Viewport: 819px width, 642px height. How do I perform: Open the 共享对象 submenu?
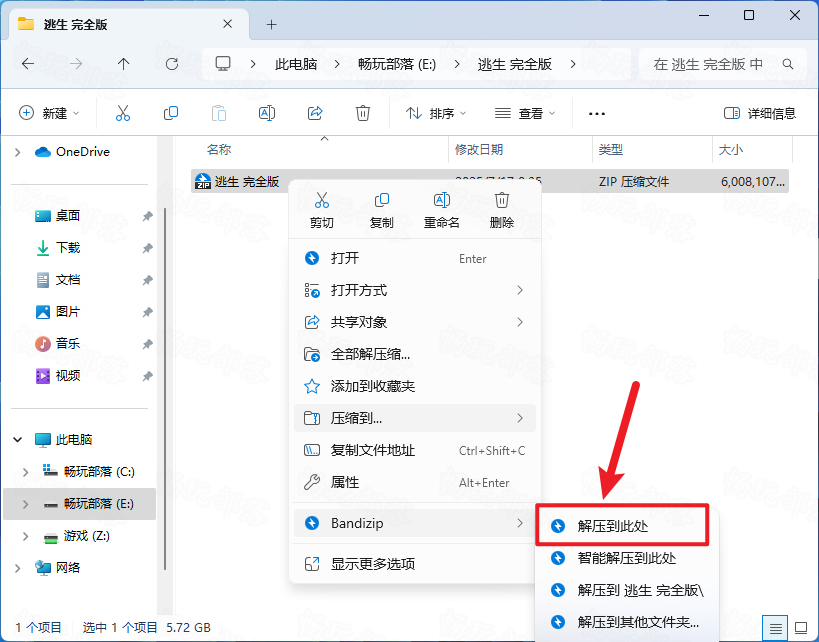(415, 322)
